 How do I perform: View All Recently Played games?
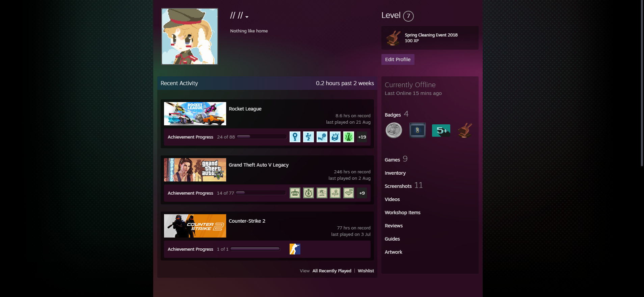click(332, 271)
